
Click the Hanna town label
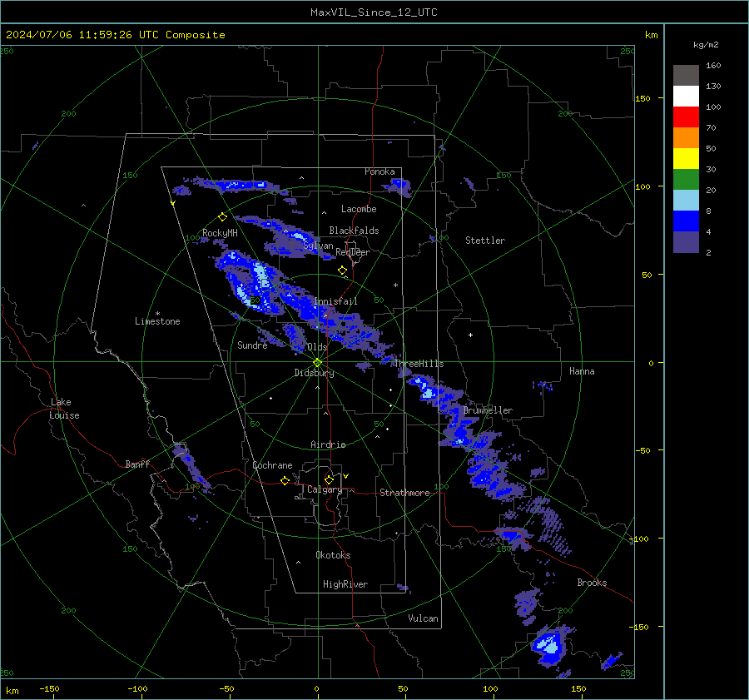582,371
